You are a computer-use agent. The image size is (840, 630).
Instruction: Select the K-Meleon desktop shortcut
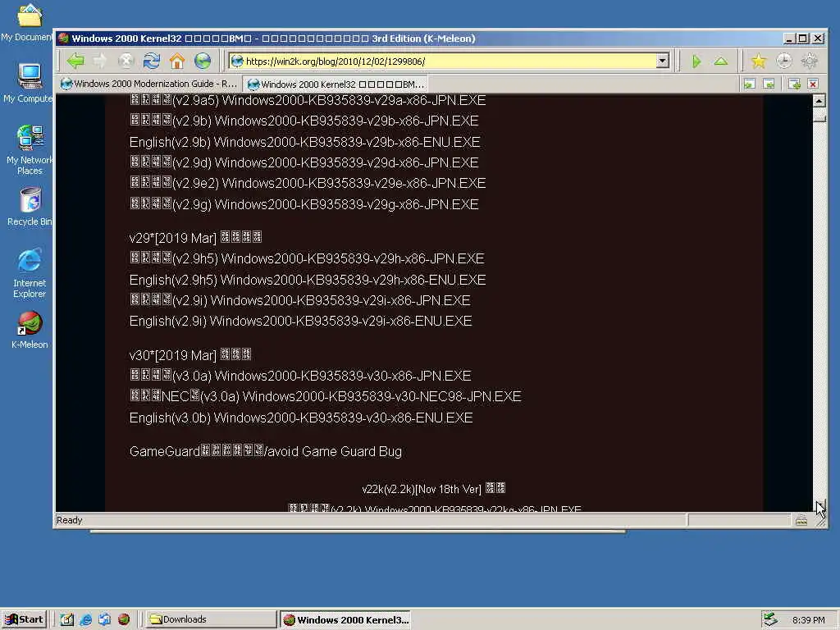(30, 330)
